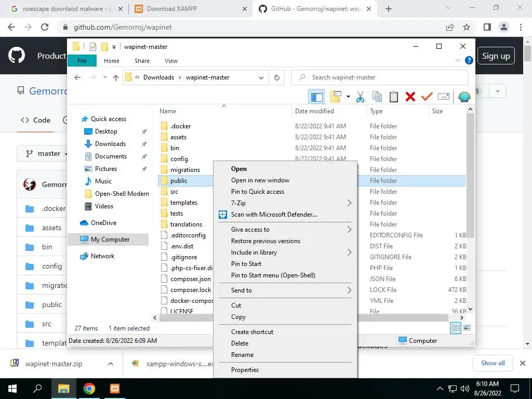Click Sign up button on GitHub
The height and width of the screenshot is (399, 532).
pos(496,56)
